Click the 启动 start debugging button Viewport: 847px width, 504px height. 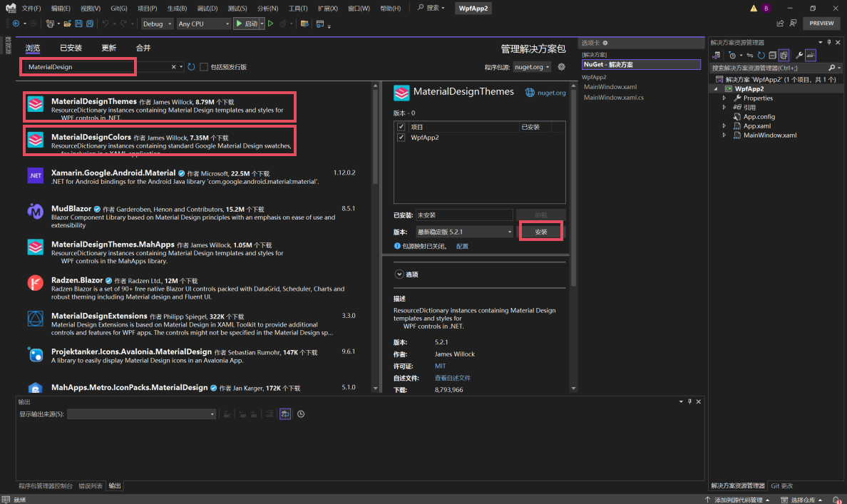pyautogui.click(x=246, y=24)
